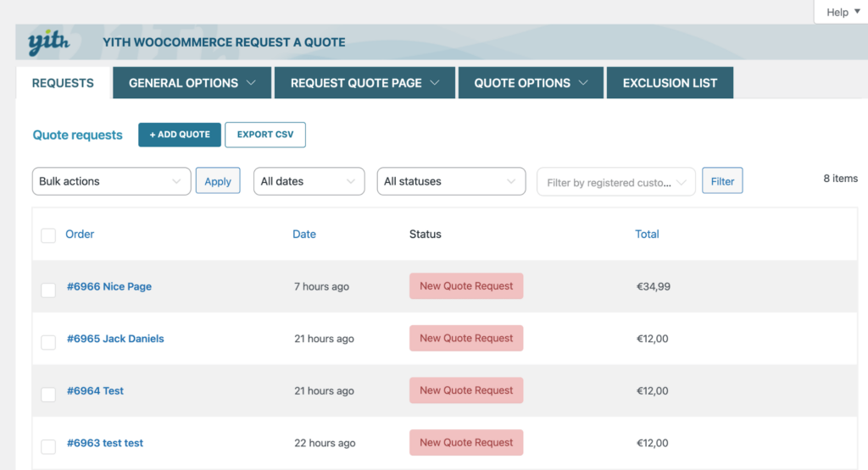Apply the selected bulk action
Viewport: 868px width, 470px height.
[x=218, y=181]
